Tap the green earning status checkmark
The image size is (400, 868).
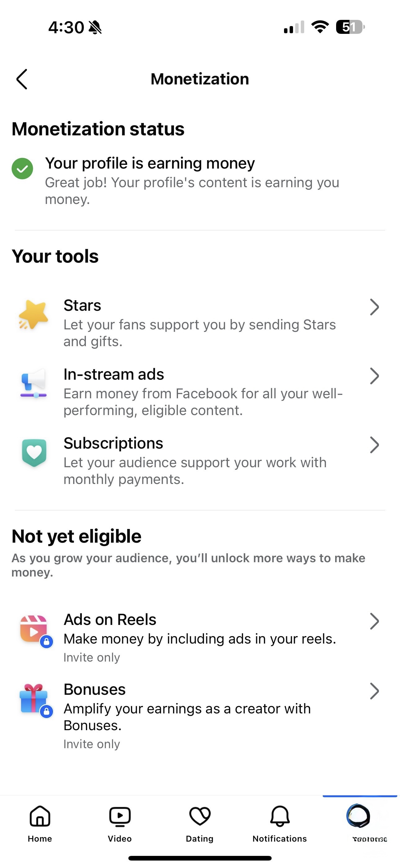click(x=22, y=169)
